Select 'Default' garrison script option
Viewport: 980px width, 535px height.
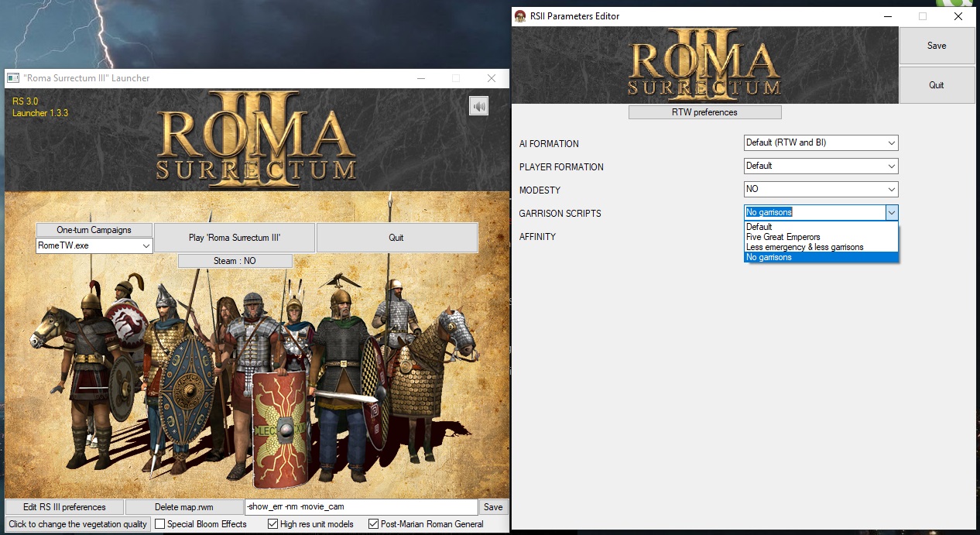click(x=821, y=227)
